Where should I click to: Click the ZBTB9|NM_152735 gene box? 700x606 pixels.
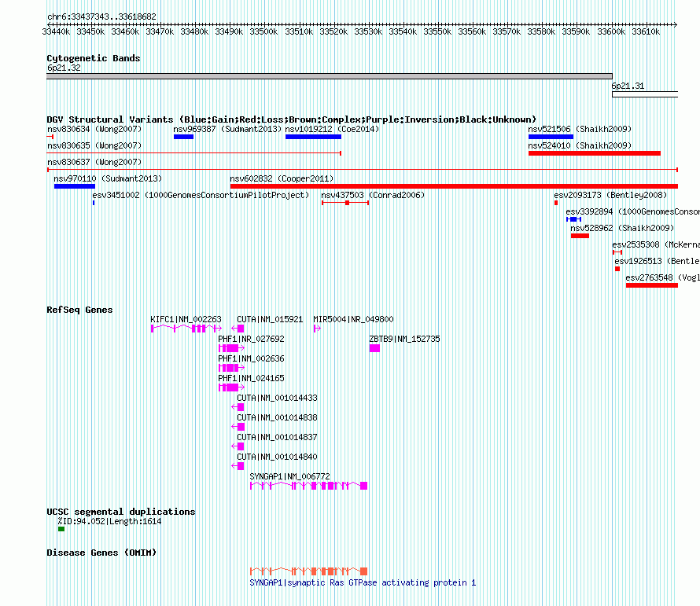[374, 348]
